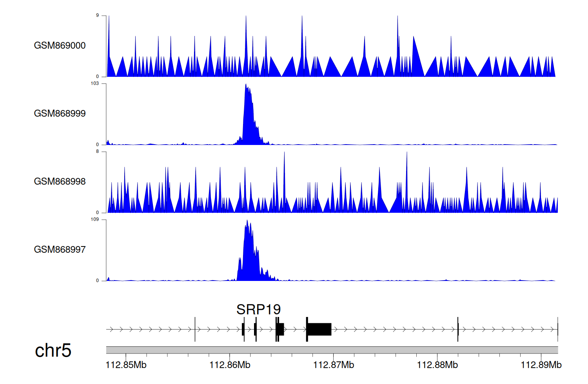Select the largest black SRP19 exon block

pos(319,330)
